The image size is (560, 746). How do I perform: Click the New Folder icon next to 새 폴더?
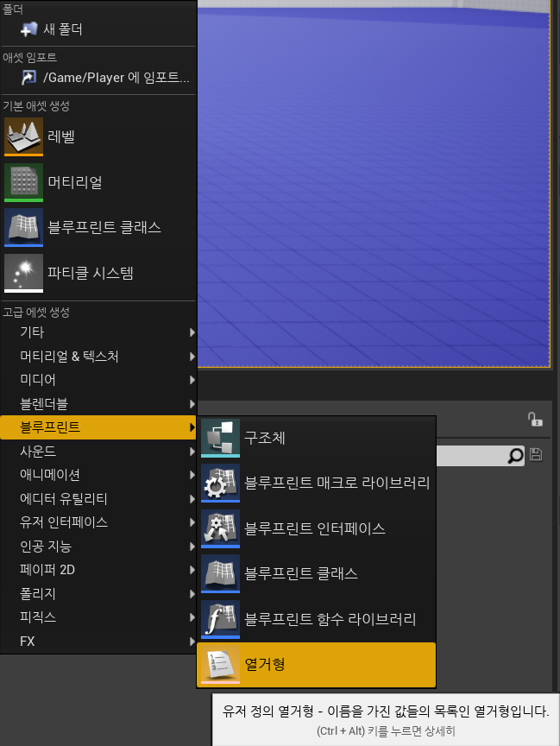pyautogui.click(x=28, y=29)
